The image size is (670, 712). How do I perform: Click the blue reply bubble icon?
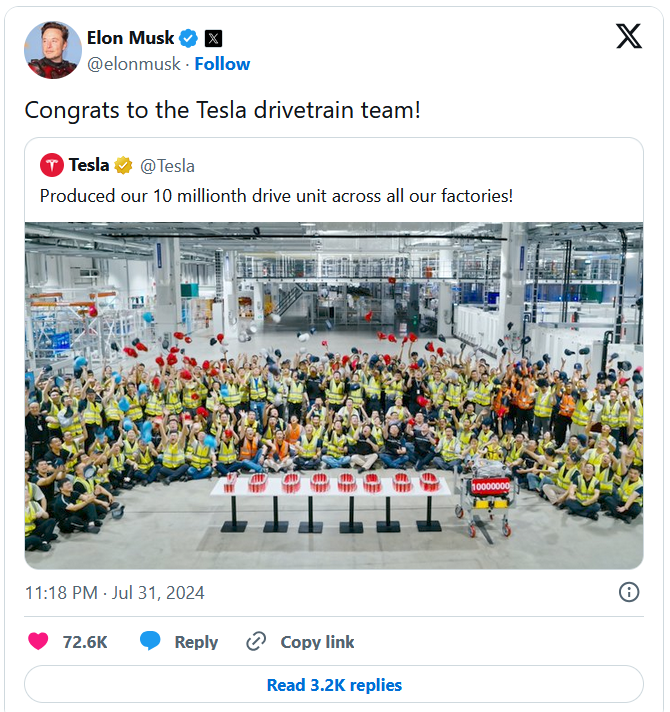tap(150, 641)
